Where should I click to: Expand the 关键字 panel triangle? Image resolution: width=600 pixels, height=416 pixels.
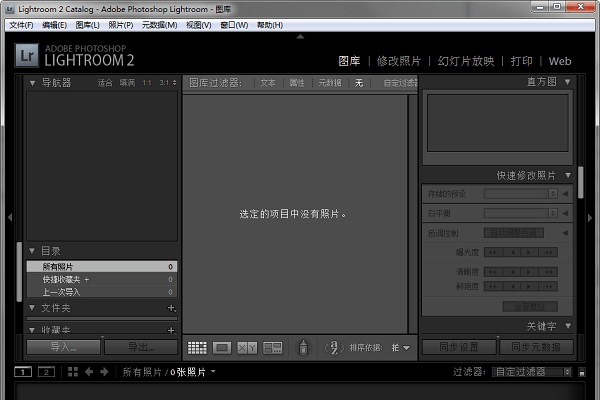(568, 326)
